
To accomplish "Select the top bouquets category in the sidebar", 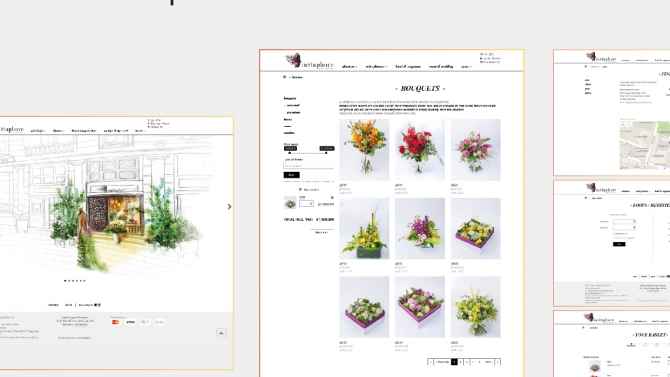I will (x=290, y=98).
